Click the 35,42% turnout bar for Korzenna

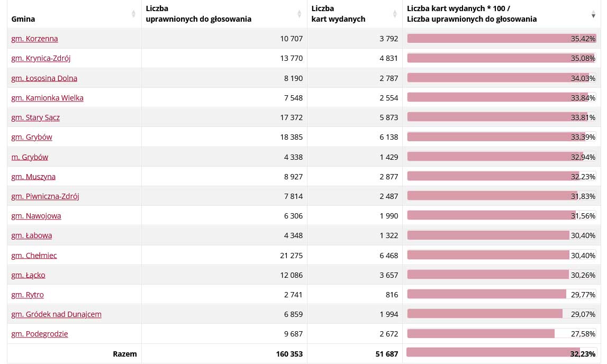point(501,39)
